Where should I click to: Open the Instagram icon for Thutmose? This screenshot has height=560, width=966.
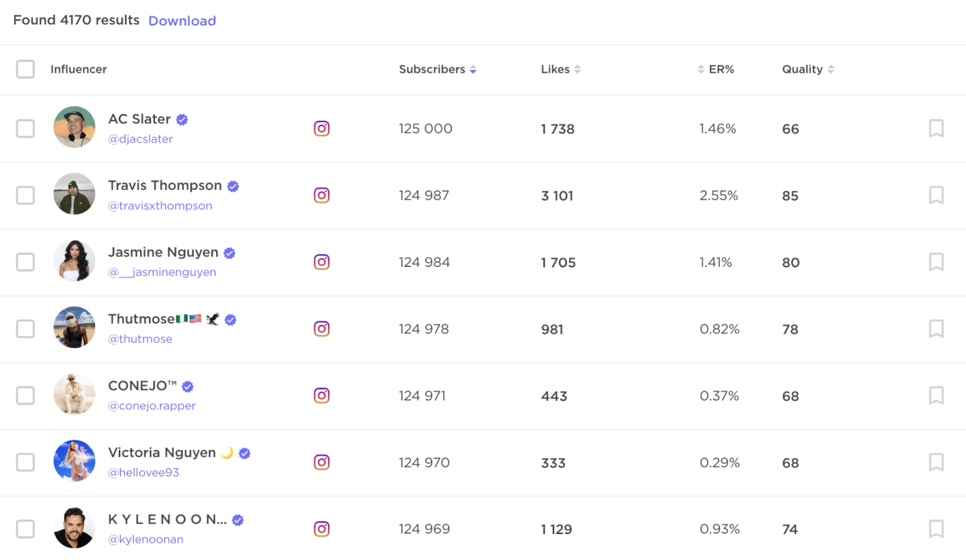[322, 329]
